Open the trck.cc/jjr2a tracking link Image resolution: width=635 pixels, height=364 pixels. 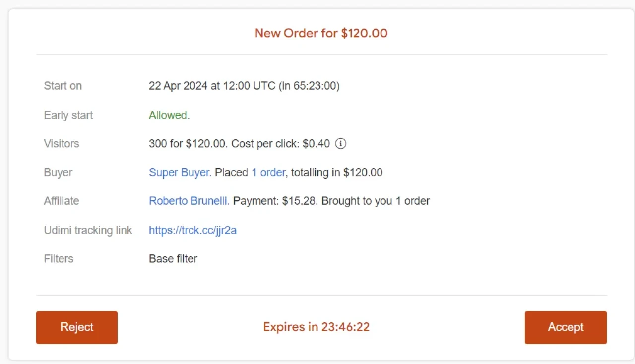pyautogui.click(x=192, y=230)
